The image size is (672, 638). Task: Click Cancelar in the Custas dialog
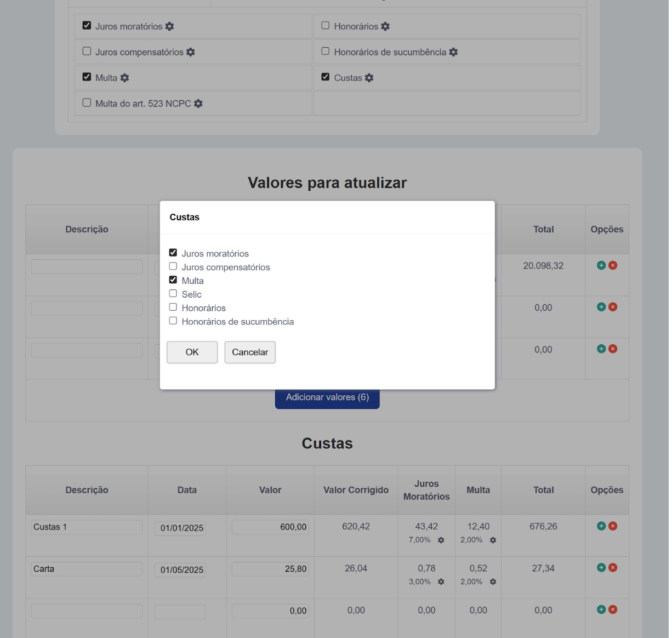[250, 352]
